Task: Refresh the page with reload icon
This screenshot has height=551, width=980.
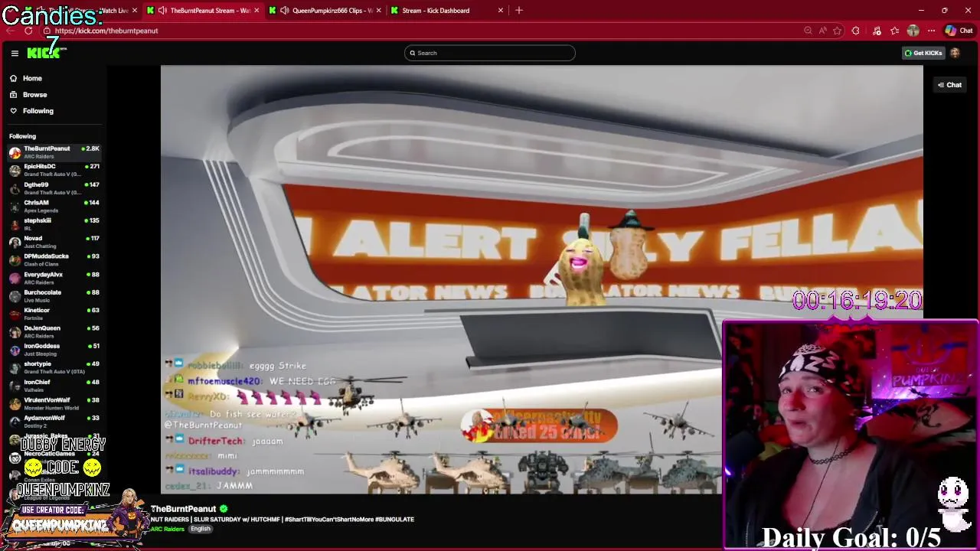Action: click(28, 31)
